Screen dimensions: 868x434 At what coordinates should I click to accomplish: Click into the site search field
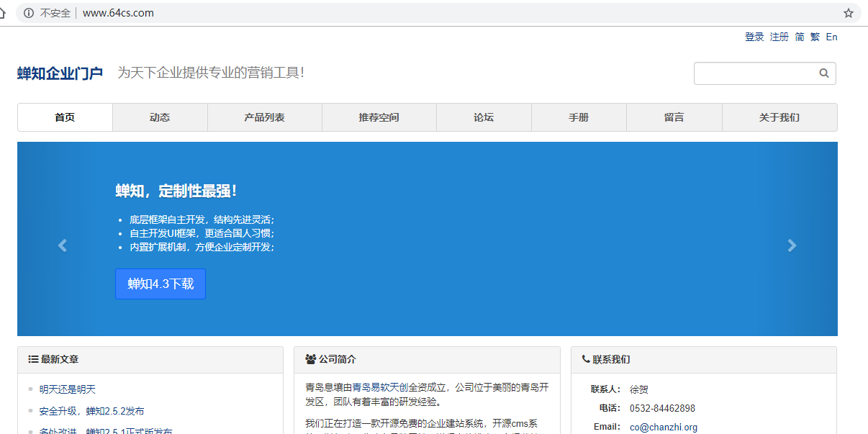click(754, 73)
